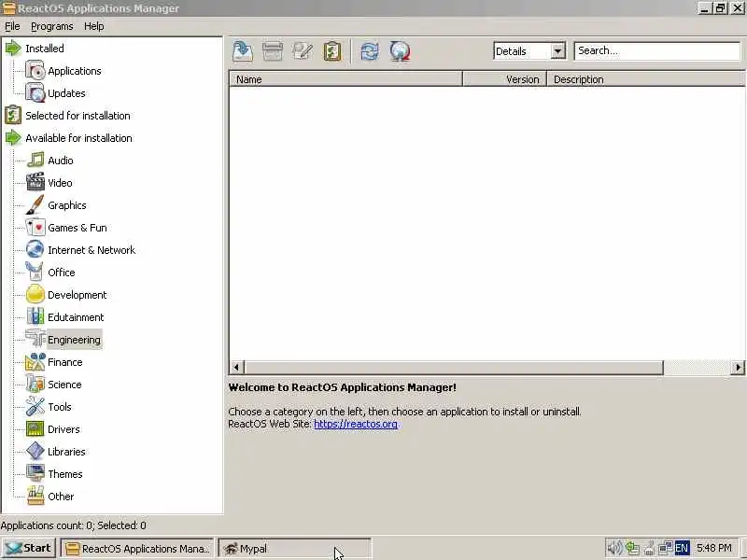Image resolution: width=747 pixels, height=560 pixels.
Task: Sort list by Description column header
Action: [645, 79]
